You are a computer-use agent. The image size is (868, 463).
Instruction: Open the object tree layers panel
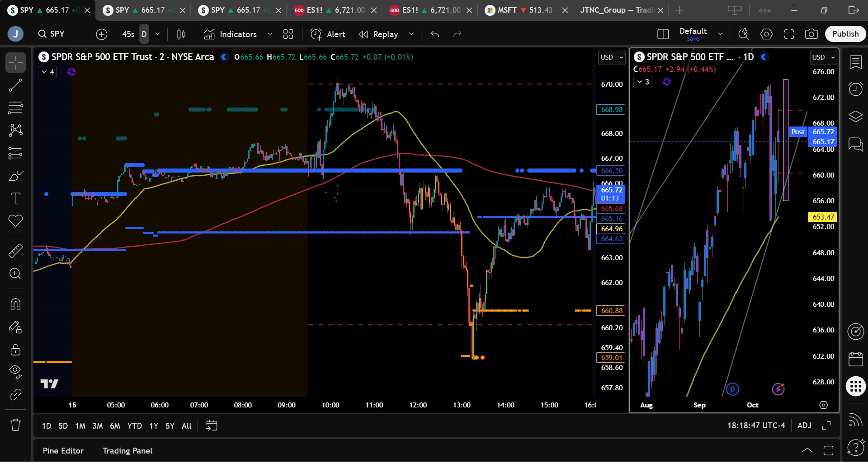tap(855, 117)
